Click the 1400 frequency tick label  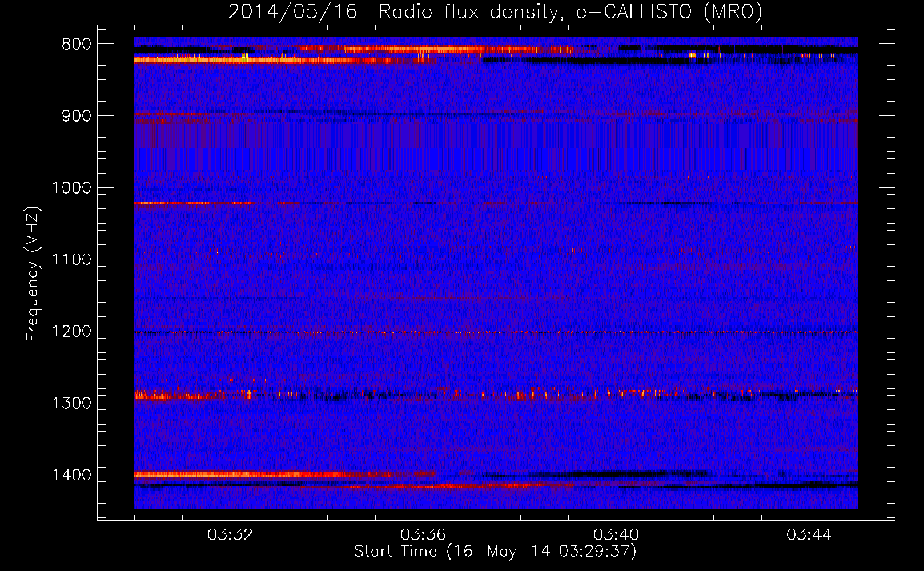click(x=71, y=475)
